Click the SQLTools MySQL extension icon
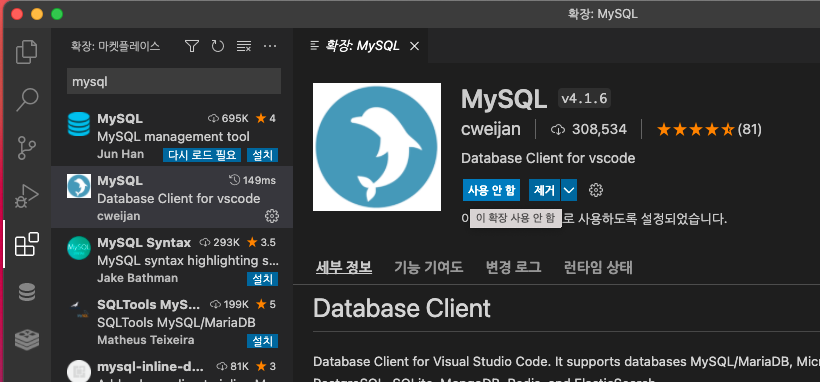The height and width of the screenshot is (382, 820). [79, 310]
